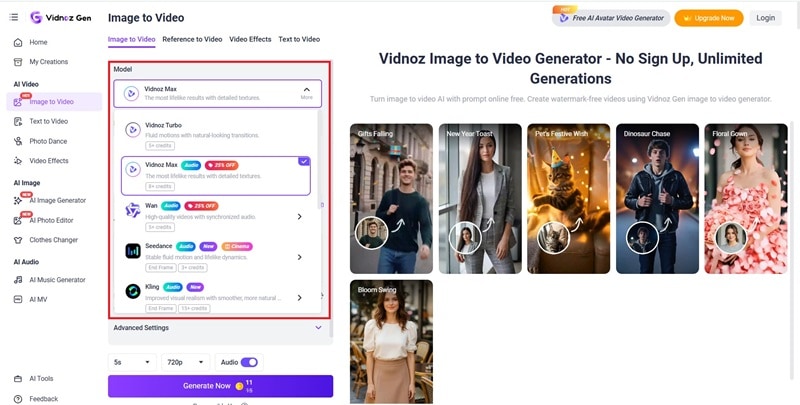Expand the Seedance model submenu arrow
The image size is (800, 405).
coord(299,257)
